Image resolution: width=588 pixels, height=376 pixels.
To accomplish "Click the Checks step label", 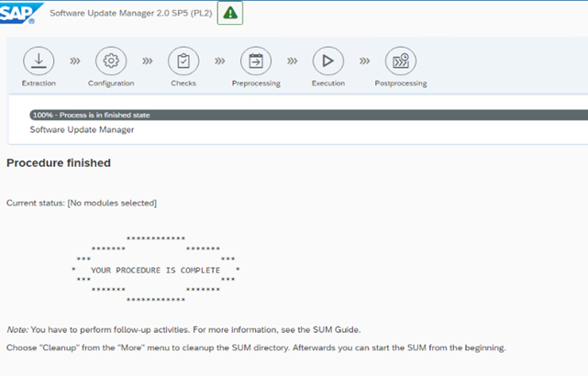I will (x=183, y=83).
